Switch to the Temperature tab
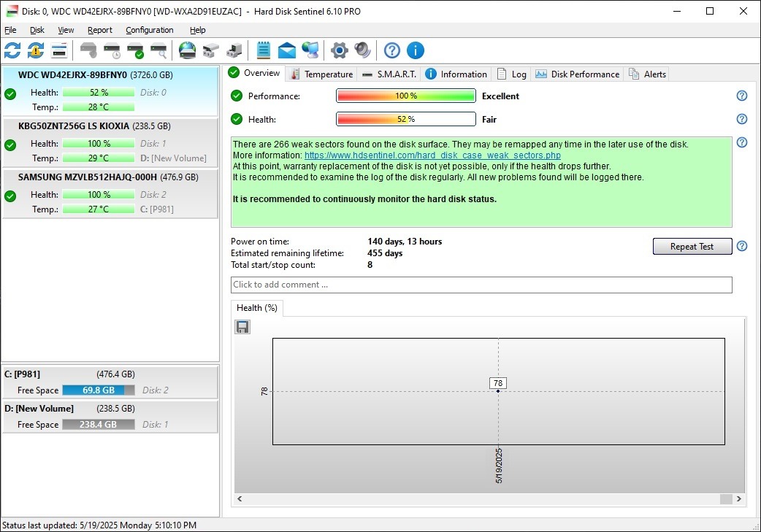This screenshot has width=761, height=532. [322, 74]
